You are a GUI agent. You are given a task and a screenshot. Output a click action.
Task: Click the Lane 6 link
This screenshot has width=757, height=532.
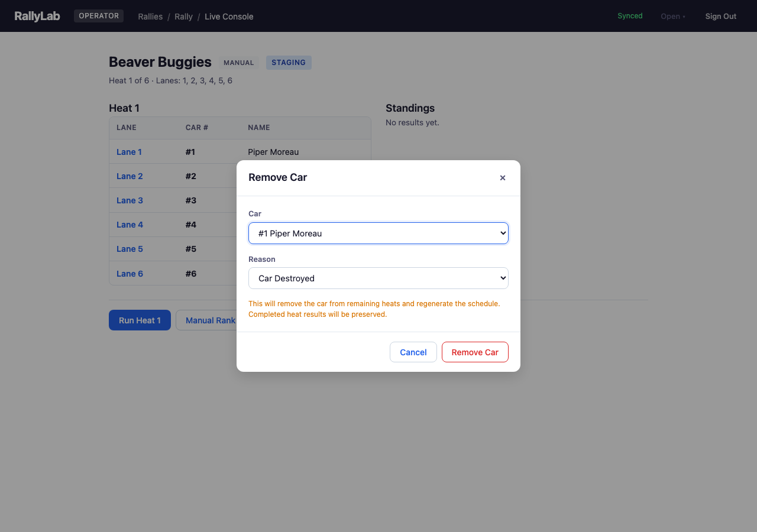[130, 274]
